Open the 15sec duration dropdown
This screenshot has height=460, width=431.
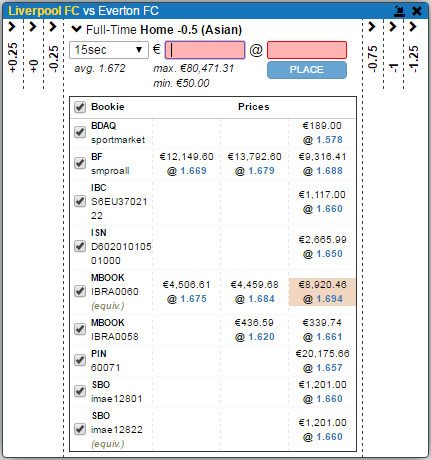(x=109, y=50)
